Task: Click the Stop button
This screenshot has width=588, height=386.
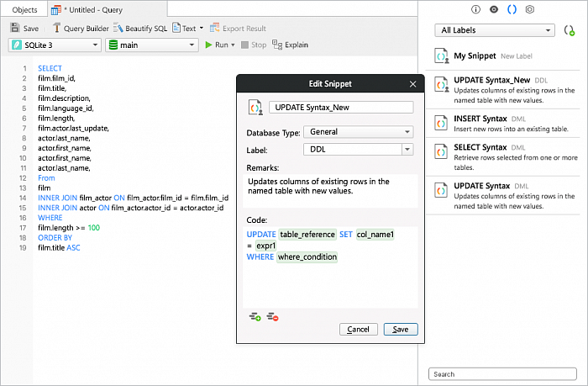Action: point(254,45)
